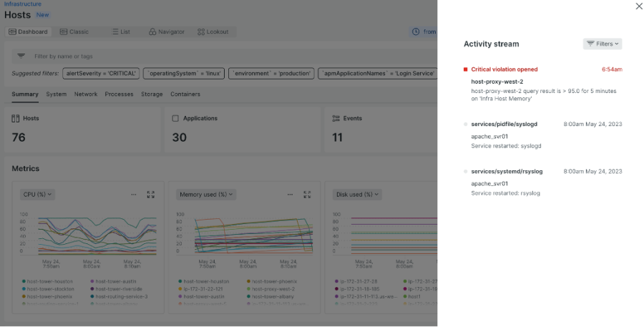Close the Activity stream panel
This screenshot has width=644, height=327.
click(x=639, y=6)
